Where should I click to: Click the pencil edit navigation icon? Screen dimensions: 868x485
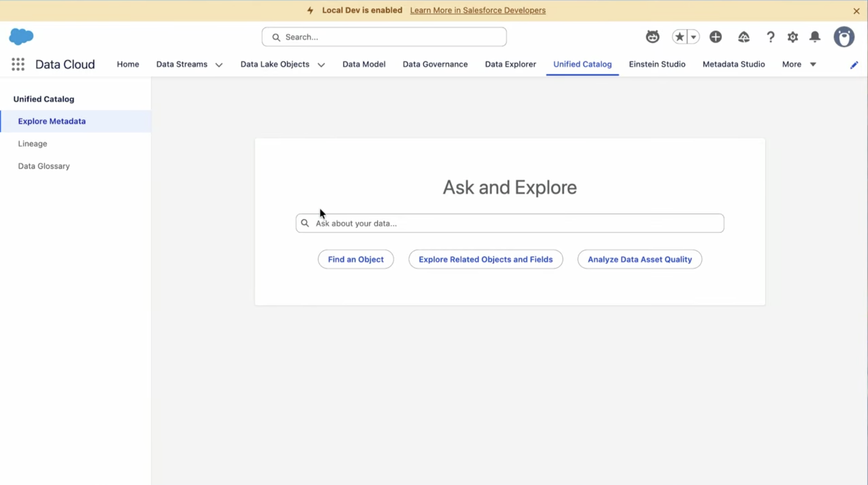[854, 65]
